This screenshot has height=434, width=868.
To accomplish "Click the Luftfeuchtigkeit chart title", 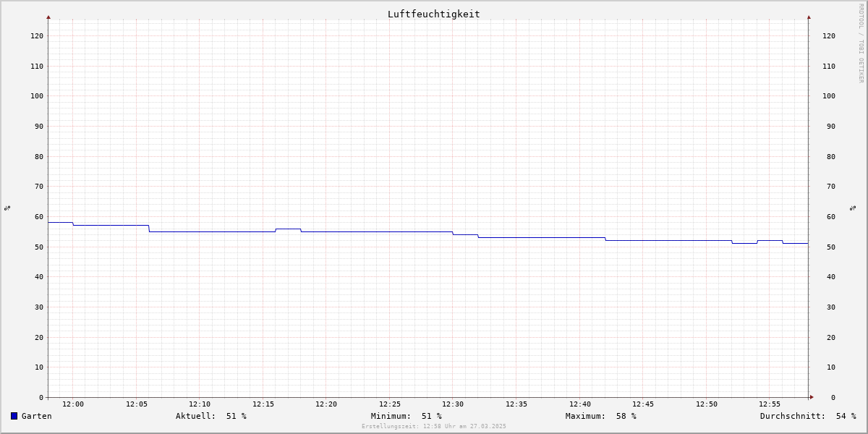I will [x=434, y=14].
